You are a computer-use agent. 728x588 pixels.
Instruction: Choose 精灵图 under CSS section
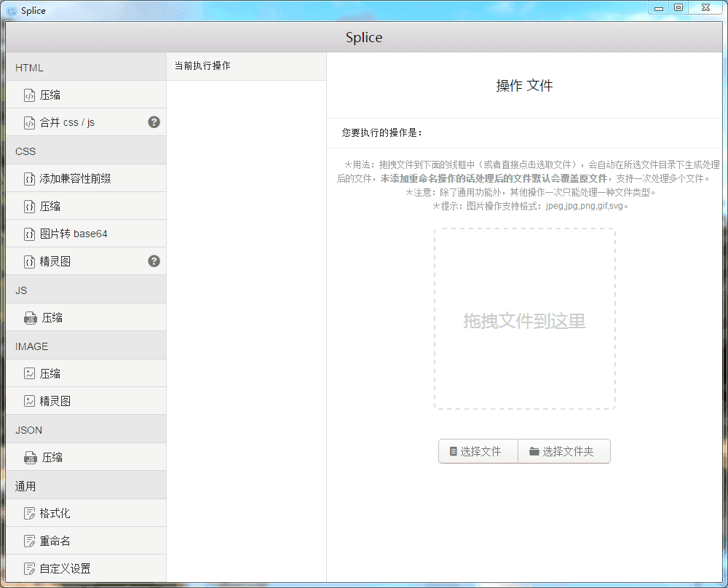(x=87, y=261)
